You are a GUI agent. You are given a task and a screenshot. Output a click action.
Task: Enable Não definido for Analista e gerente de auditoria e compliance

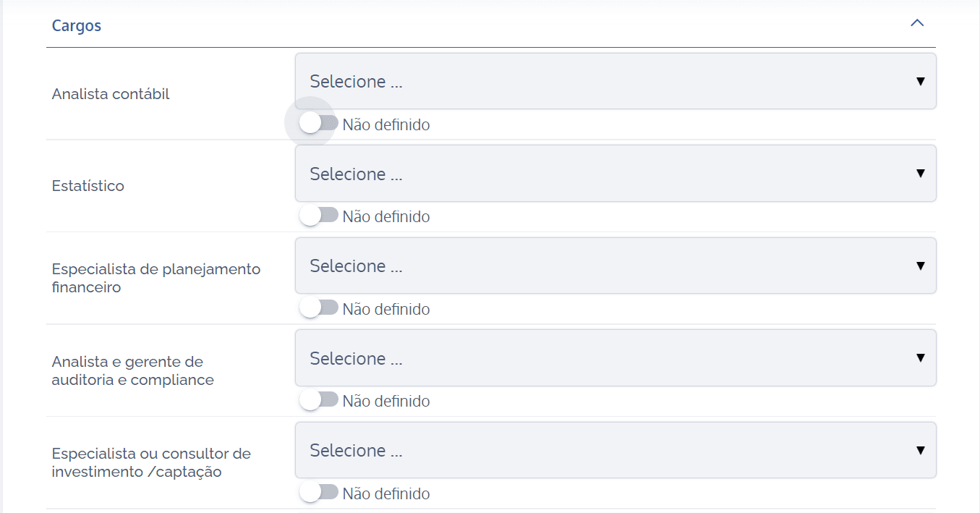coord(317,399)
